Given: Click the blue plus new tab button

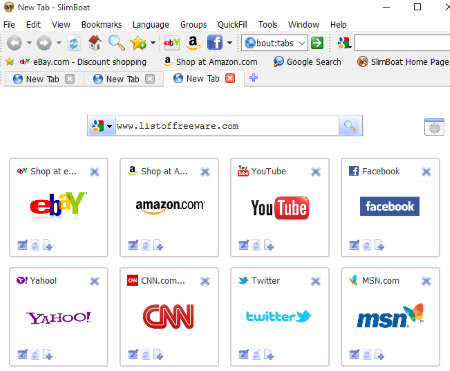Looking at the screenshot, I should pos(254,78).
